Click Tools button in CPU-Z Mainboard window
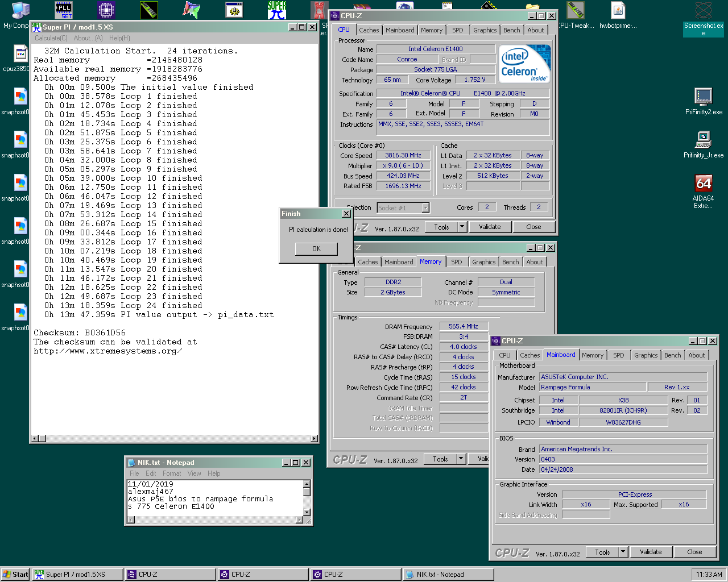The image size is (728, 582). click(x=602, y=552)
